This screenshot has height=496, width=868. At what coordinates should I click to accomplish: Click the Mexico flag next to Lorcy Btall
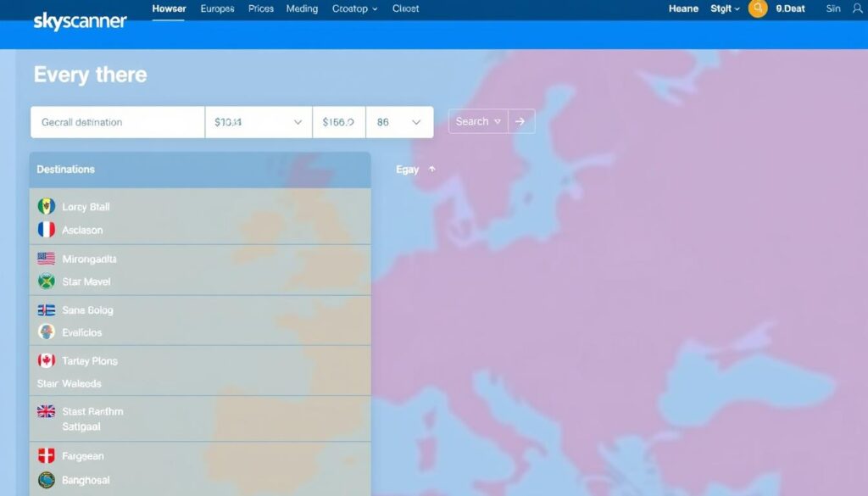coord(47,206)
